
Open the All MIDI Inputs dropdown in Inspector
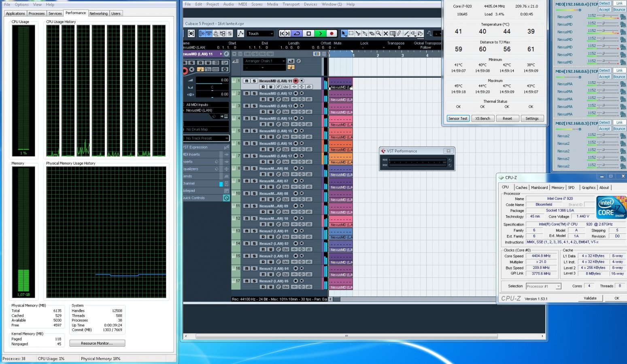tap(206, 105)
